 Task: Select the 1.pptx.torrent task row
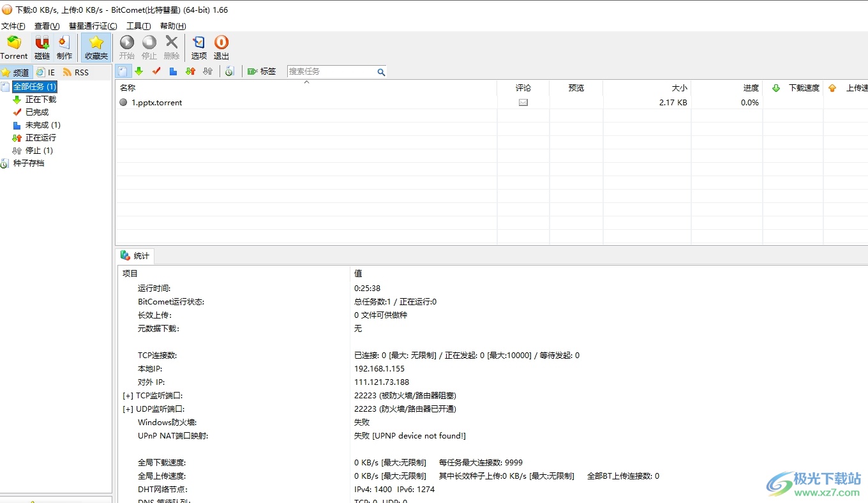point(491,102)
